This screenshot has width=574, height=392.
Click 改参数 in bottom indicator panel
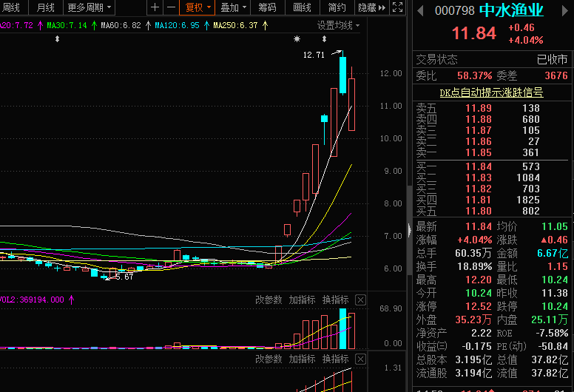pyautogui.click(x=269, y=359)
